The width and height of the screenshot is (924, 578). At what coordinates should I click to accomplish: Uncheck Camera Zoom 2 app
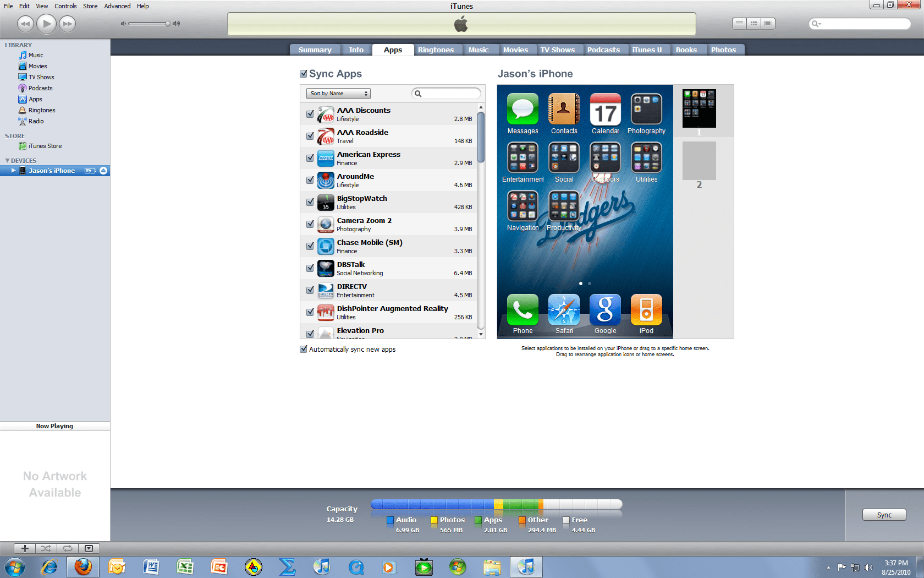pyautogui.click(x=310, y=224)
